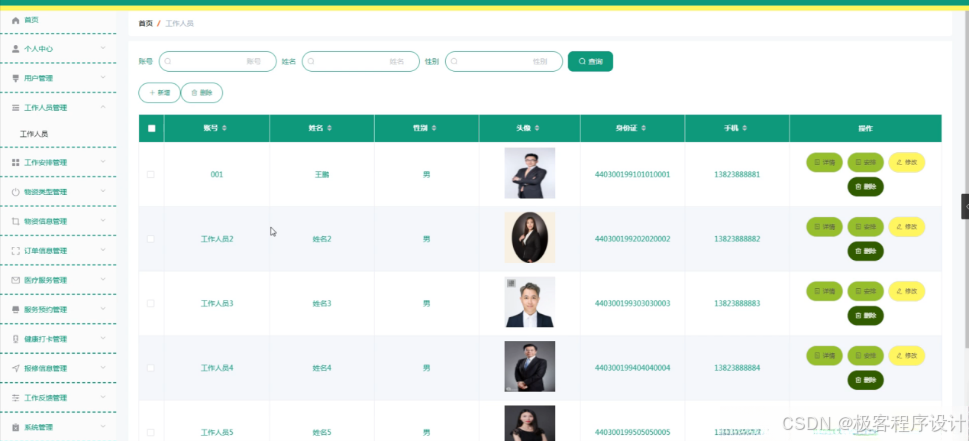Open 详情 for 工作人员4 row

pyautogui.click(x=824, y=356)
